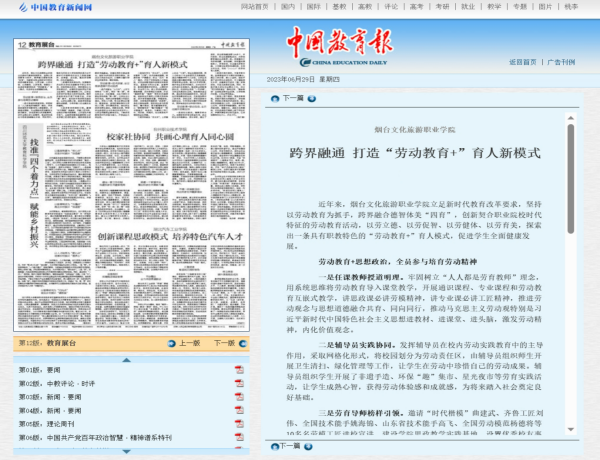Click date text 2023年06月29日 星期四

303,79
